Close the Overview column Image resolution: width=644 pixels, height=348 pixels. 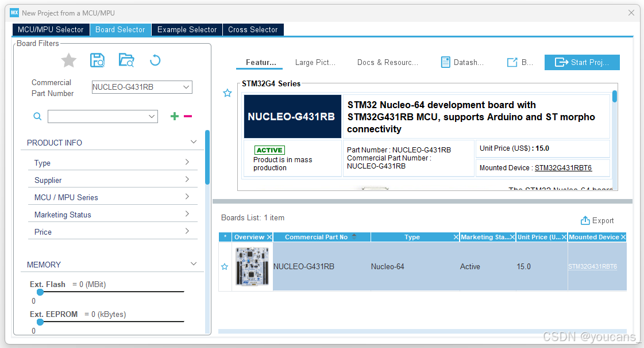pyautogui.click(x=269, y=237)
